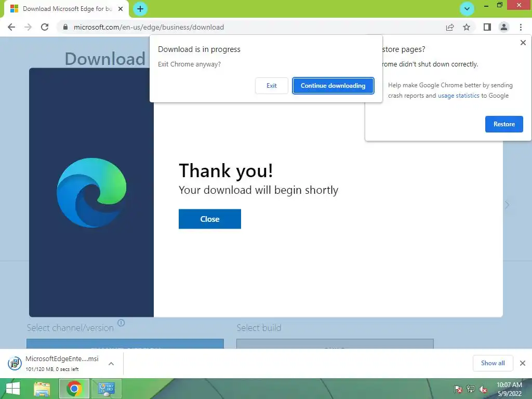Viewport: 532px width, 399px height.
Task: Open the Control Panel taskbar icon
Action: coord(107,389)
